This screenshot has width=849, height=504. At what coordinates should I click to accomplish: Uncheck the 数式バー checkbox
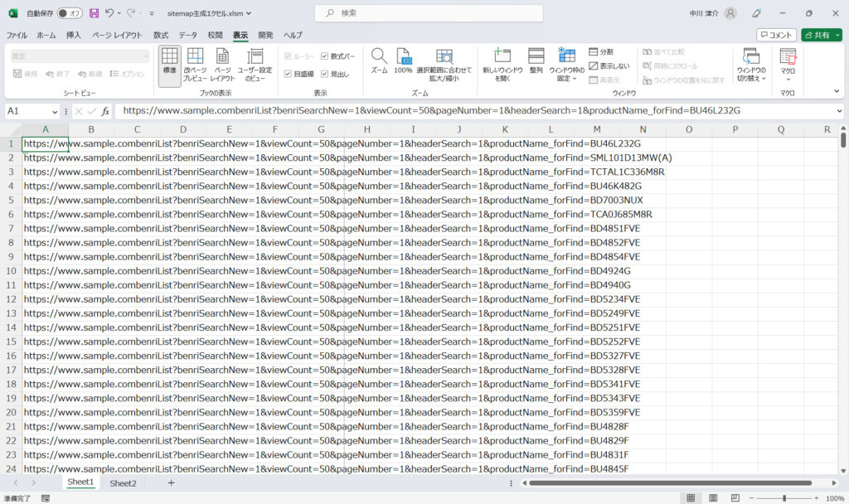pos(325,56)
